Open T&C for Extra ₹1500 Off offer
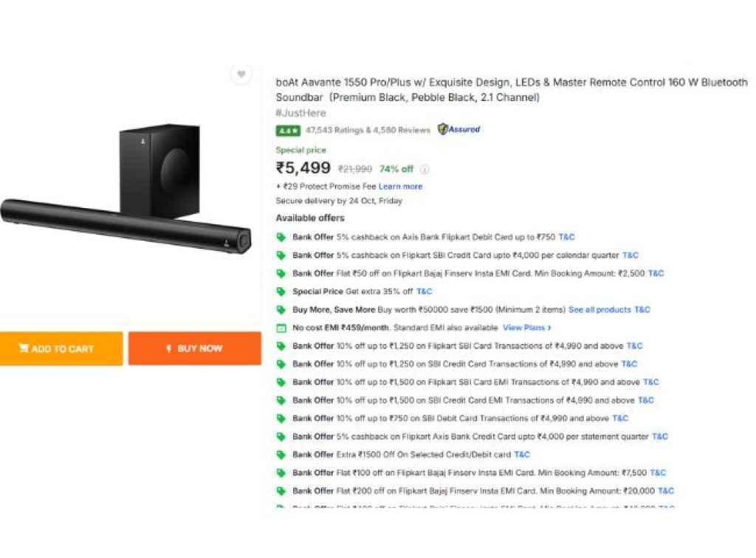Screen dimensions: 756x558 (522, 455)
